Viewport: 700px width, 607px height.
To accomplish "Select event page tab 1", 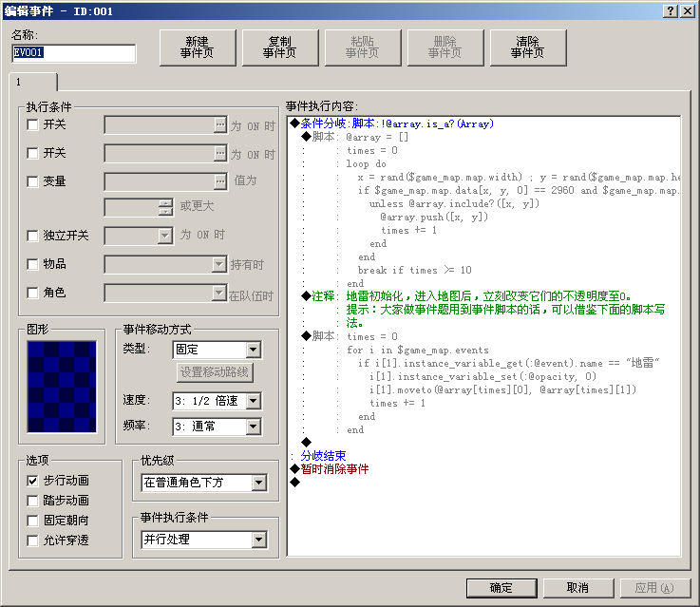I will pyautogui.click(x=33, y=82).
